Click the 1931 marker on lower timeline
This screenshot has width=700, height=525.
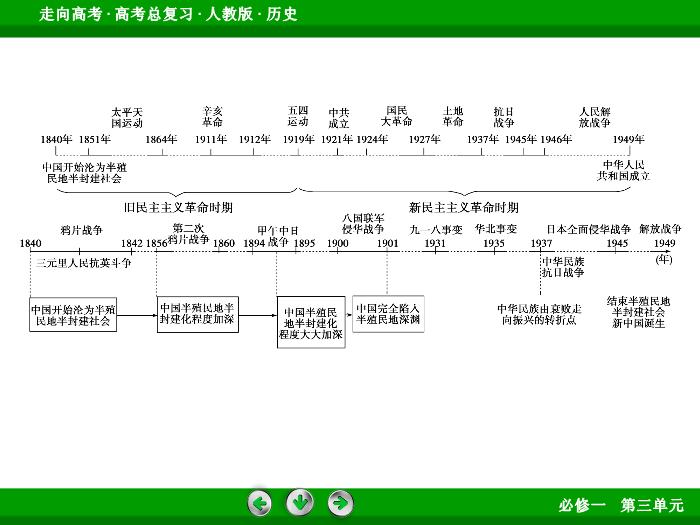[x=435, y=243]
